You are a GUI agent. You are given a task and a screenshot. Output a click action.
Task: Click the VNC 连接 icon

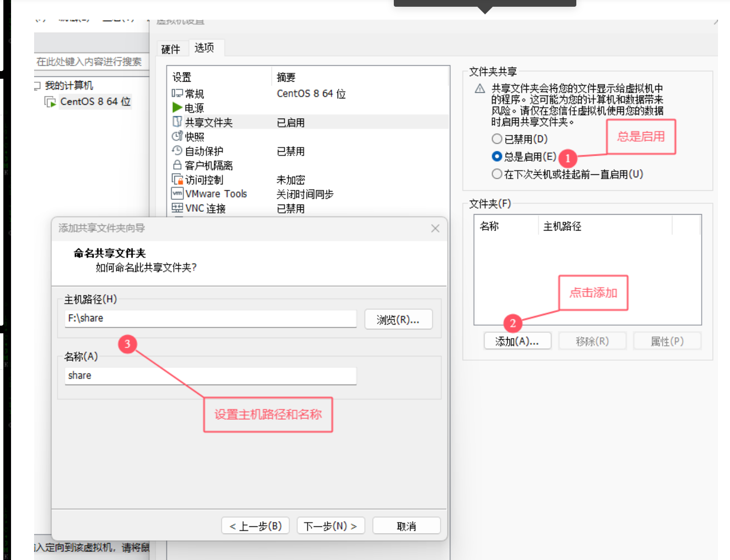coord(177,208)
